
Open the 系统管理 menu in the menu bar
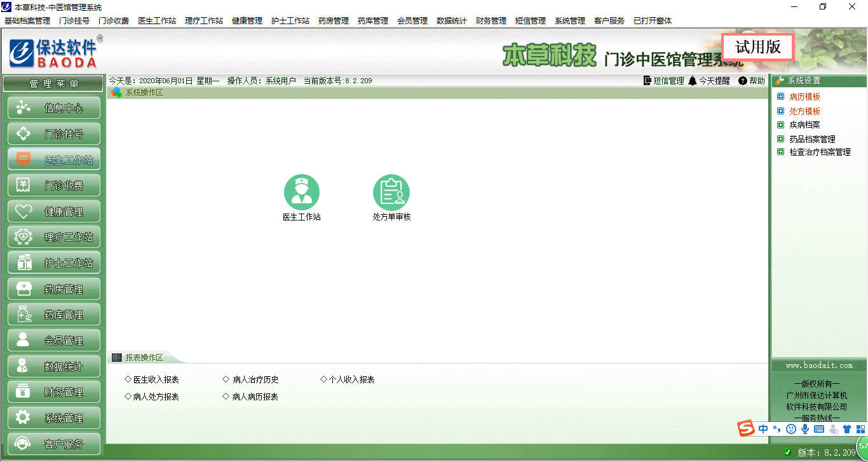click(570, 20)
